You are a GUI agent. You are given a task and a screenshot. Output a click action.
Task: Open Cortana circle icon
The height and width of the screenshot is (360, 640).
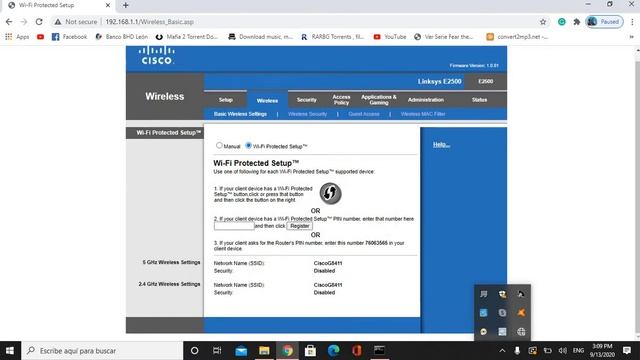(x=194, y=351)
